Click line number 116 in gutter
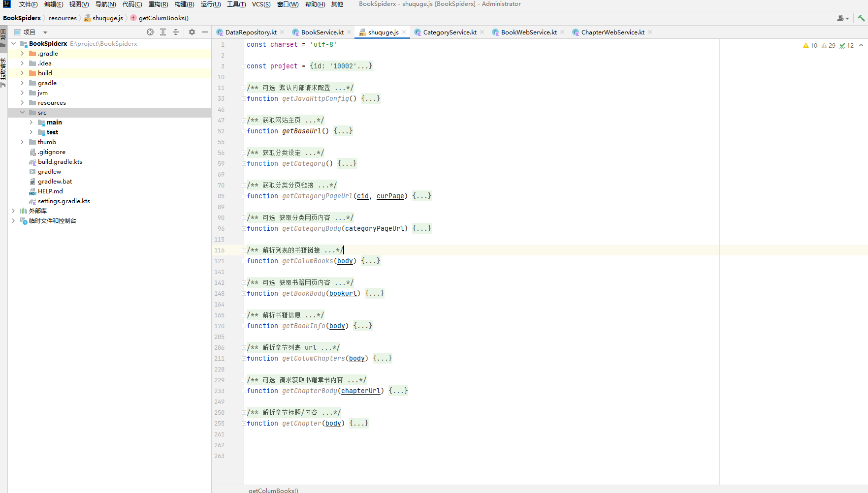The image size is (868, 493). [x=219, y=250]
